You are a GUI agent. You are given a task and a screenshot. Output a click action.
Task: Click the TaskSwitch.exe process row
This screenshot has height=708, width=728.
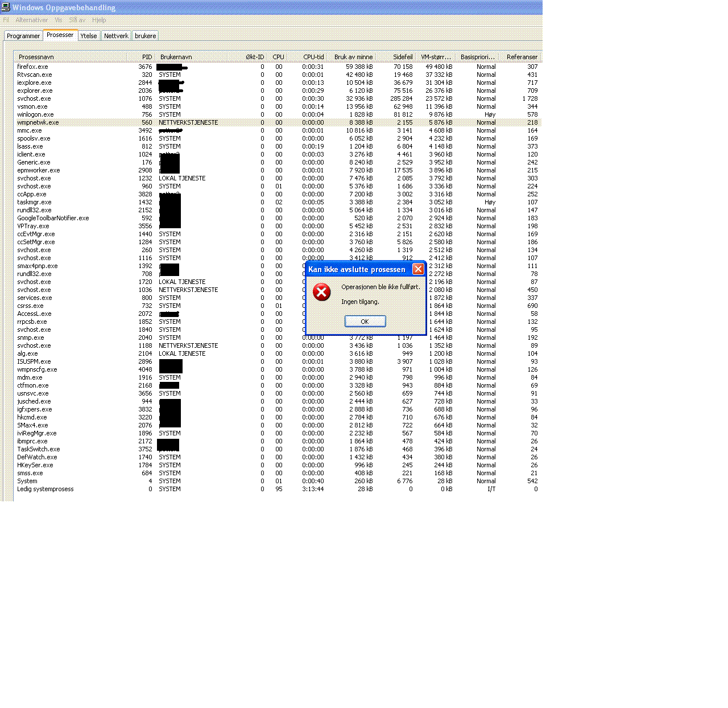278,449
